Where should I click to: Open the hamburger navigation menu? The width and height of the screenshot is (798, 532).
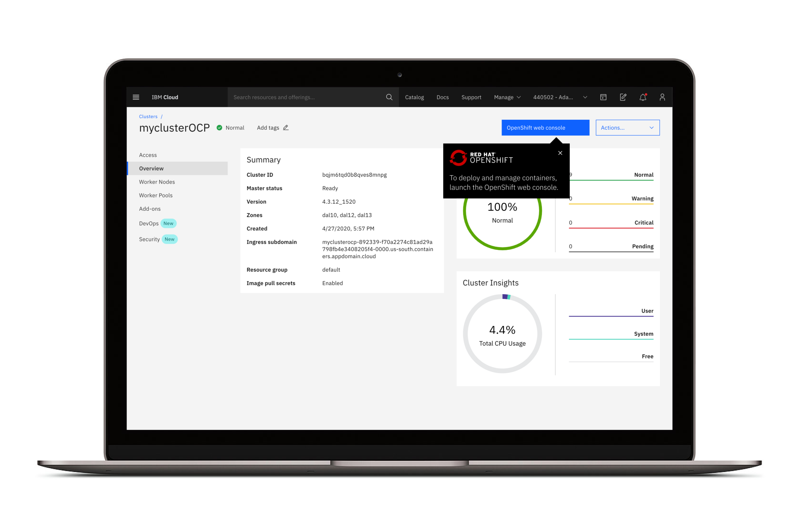tap(136, 97)
